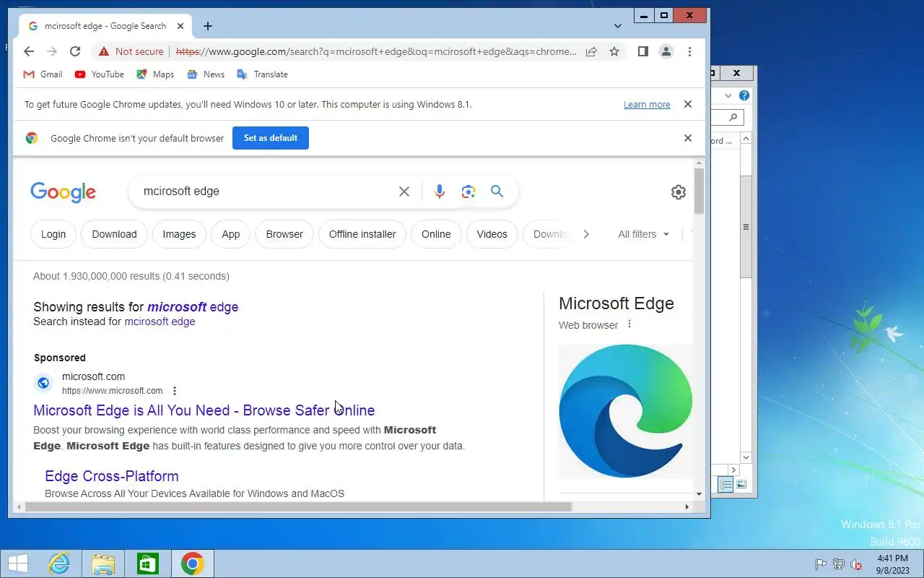Screen dimensions: 924x578
Task: Filter results by Login chip
Action: pyautogui.click(x=53, y=234)
